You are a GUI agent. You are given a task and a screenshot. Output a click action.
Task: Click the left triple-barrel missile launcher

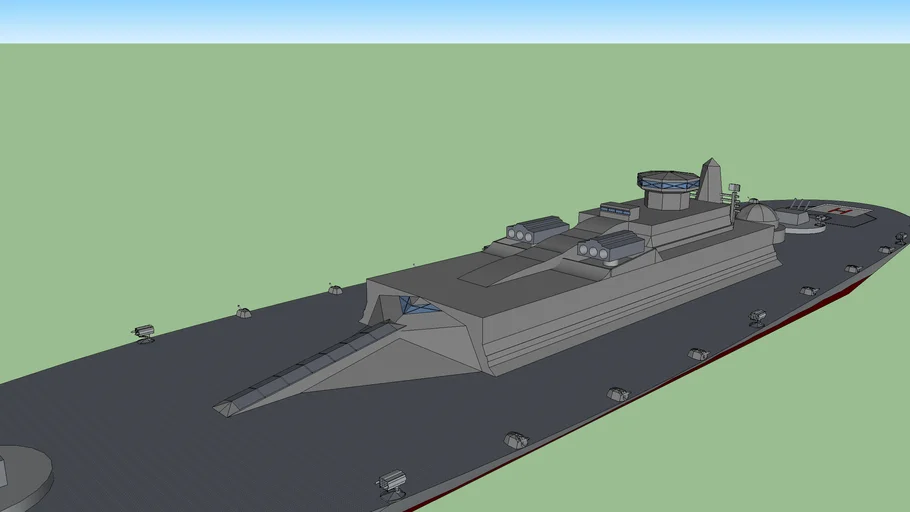coord(536,230)
